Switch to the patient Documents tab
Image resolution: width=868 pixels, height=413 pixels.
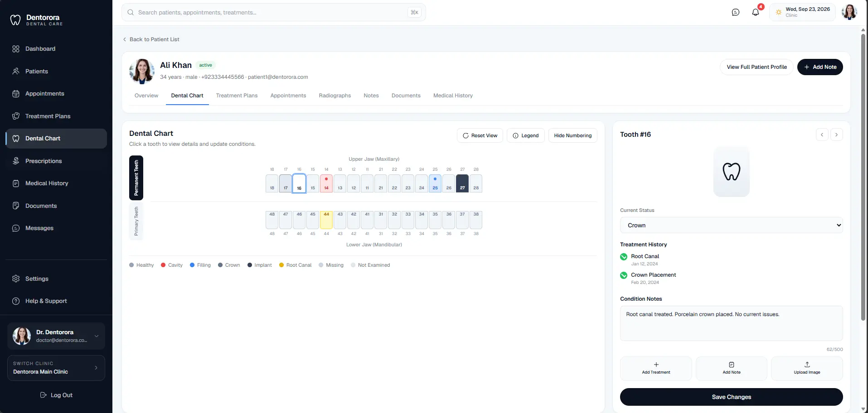406,96
